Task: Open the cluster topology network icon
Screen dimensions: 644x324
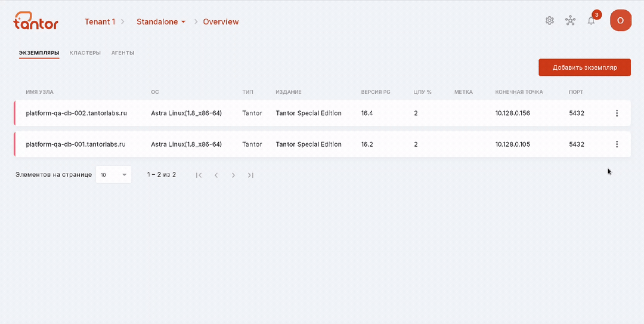Action: point(570,20)
